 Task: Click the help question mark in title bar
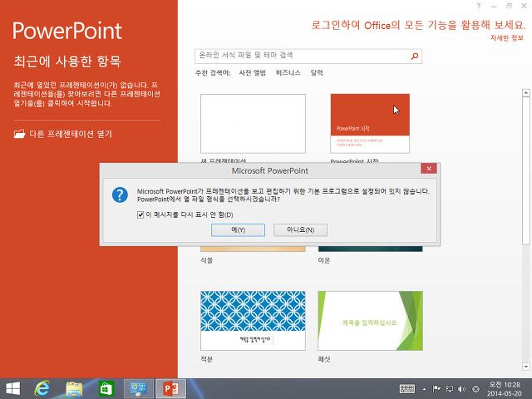[479, 6]
